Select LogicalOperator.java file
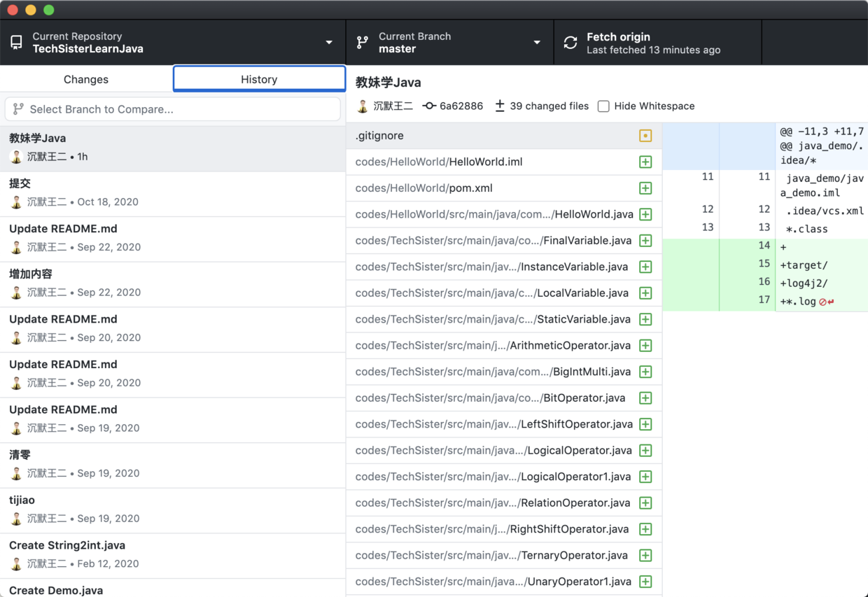Viewport: 868px width, 597px height. pyautogui.click(x=504, y=451)
